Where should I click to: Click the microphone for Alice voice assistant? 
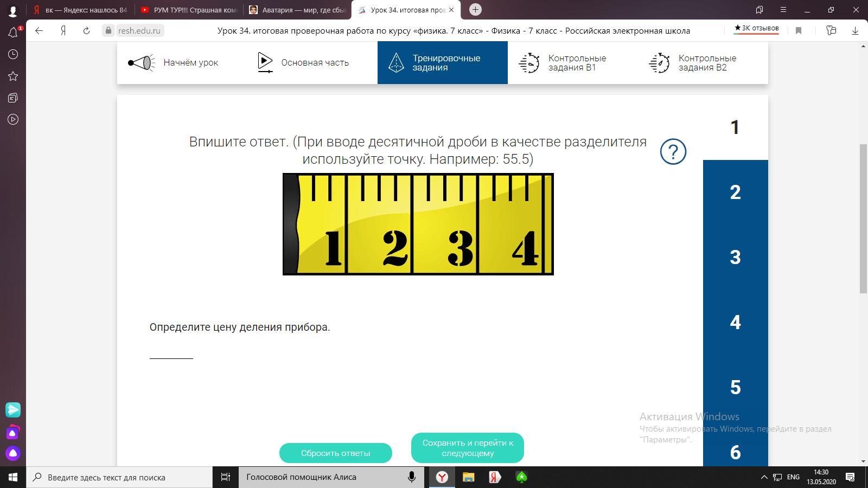(412, 477)
